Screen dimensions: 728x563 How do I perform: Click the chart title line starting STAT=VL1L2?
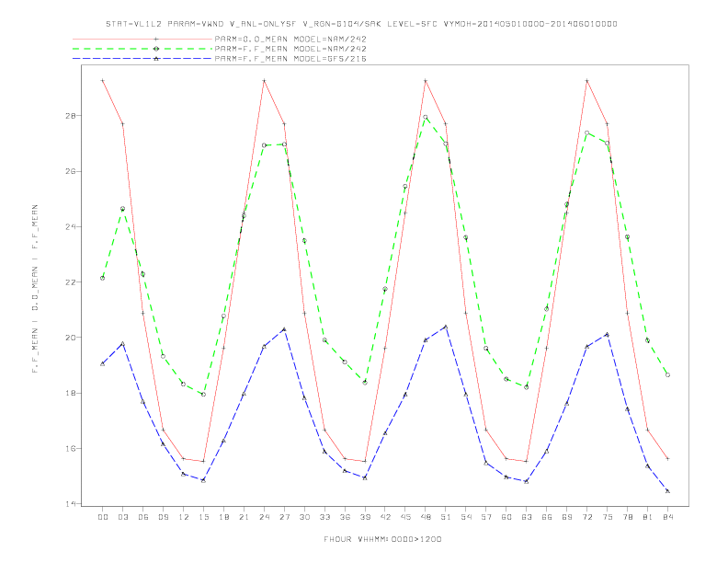coord(361,24)
